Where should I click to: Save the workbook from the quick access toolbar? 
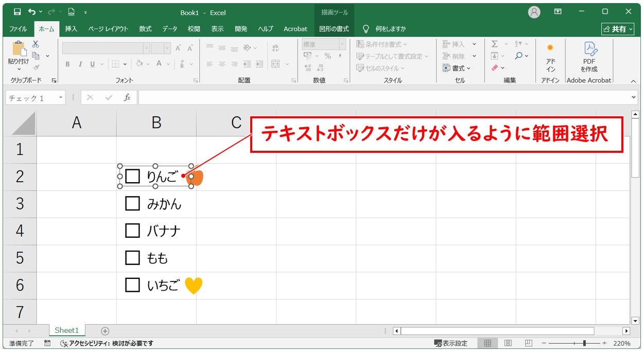17,12
